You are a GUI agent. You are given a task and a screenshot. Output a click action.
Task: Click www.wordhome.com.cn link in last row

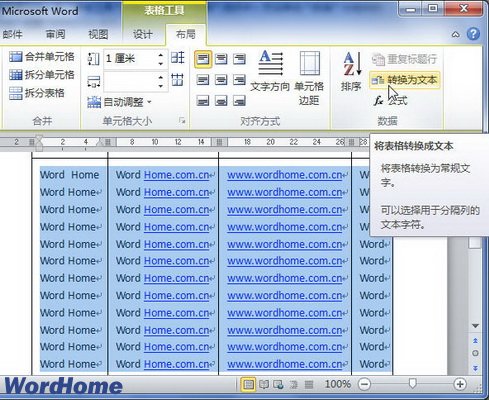[285, 364]
